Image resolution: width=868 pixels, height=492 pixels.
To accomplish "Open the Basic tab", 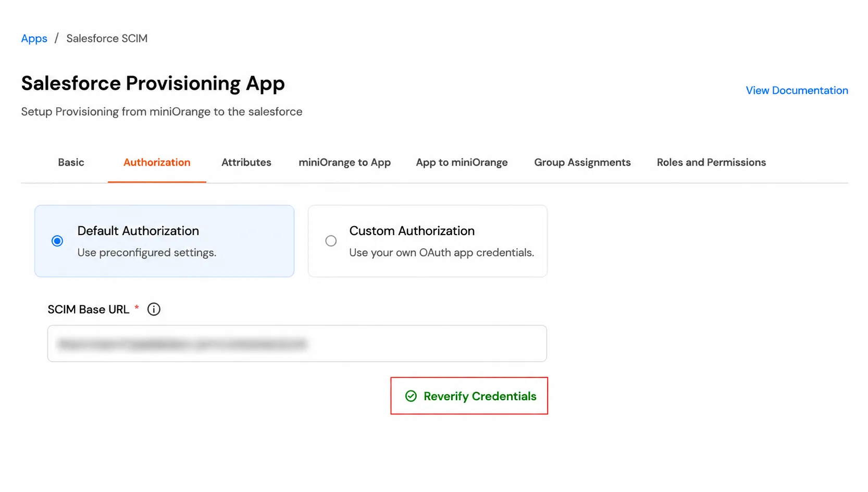I will pos(71,162).
